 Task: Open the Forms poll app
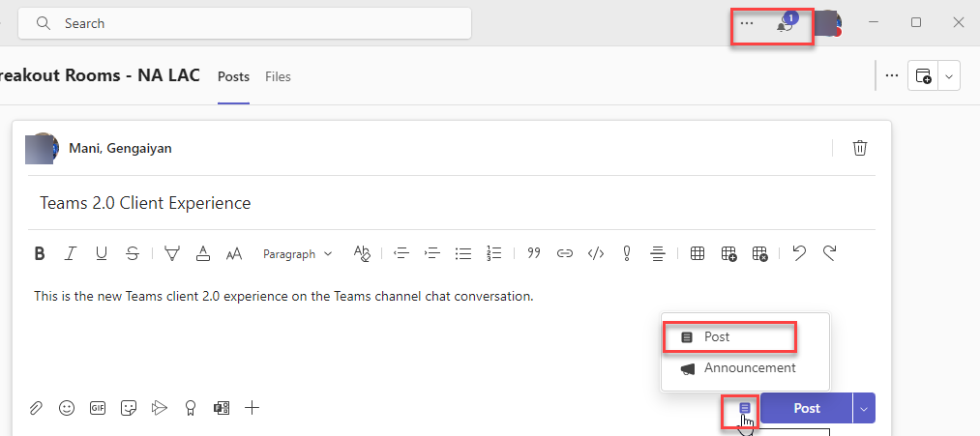[x=222, y=409]
